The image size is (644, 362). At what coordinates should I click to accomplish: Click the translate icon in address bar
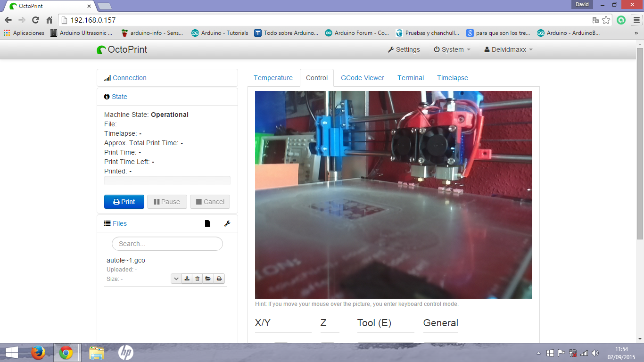[x=595, y=20]
